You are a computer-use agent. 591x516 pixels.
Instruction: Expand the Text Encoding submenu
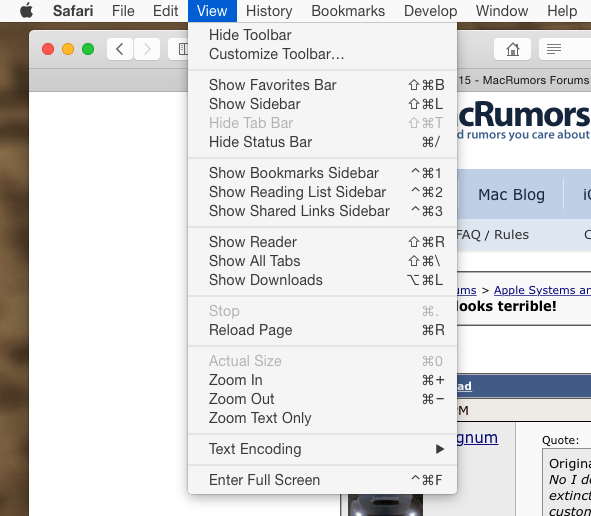pos(323,449)
